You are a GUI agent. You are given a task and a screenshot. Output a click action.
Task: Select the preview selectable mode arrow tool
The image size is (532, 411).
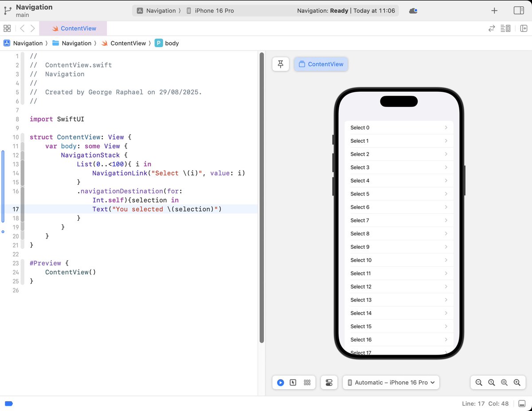(x=293, y=382)
